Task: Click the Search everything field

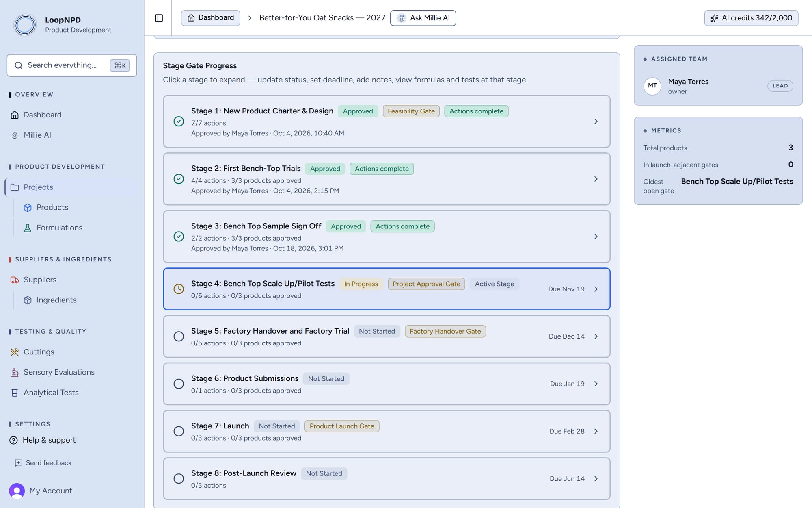Action: pos(72,65)
